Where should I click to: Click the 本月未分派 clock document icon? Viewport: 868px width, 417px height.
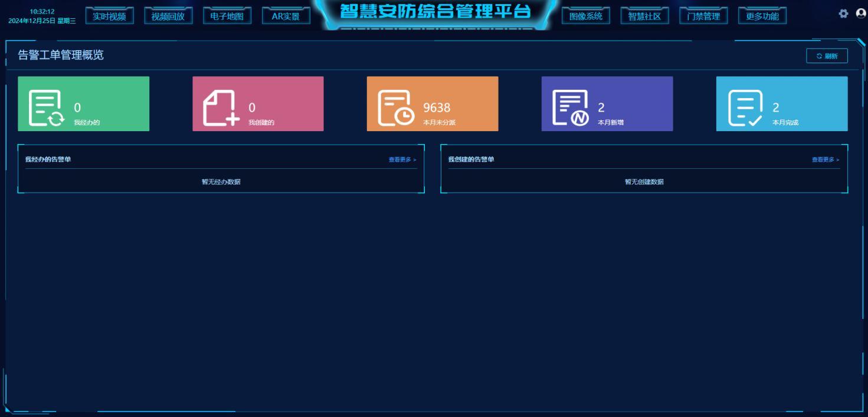[x=396, y=108]
